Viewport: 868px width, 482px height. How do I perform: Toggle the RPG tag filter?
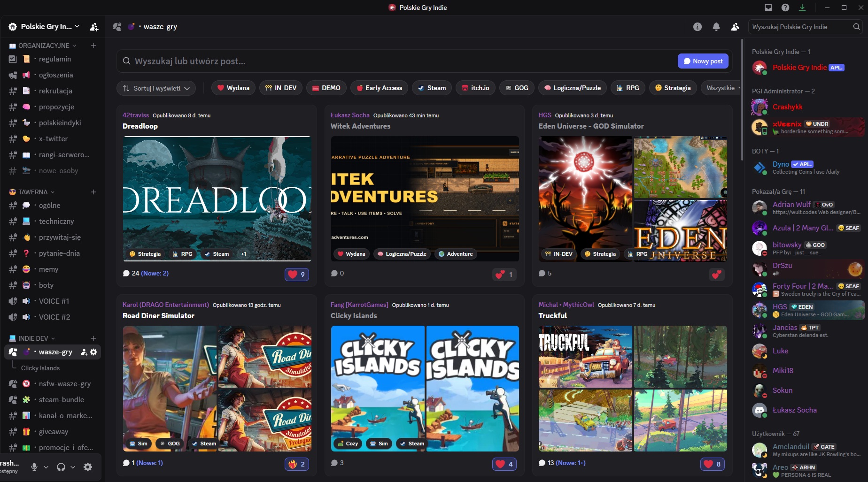point(628,88)
